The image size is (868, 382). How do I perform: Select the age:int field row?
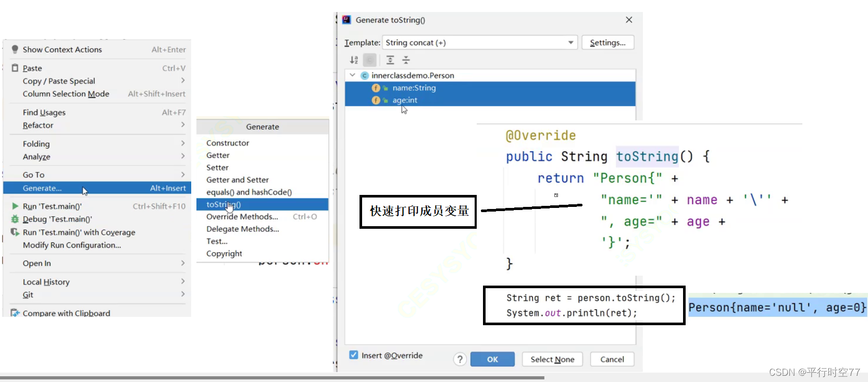tap(490, 100)
